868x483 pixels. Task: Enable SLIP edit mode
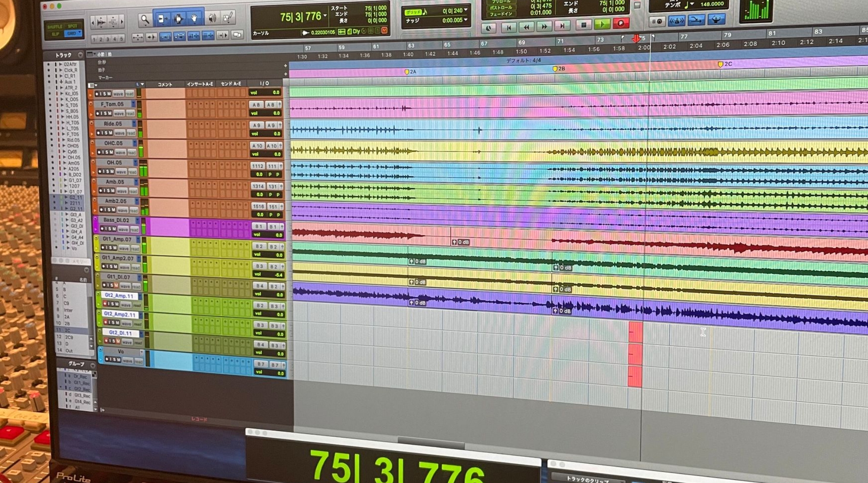tap(55, 34)
